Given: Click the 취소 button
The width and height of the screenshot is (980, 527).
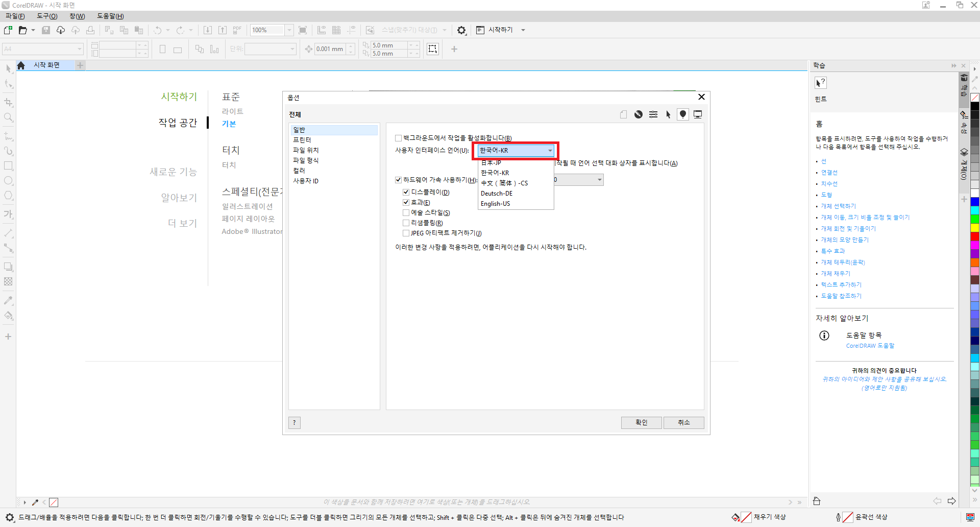Looking at the screenshot, I should pos(684,423).
